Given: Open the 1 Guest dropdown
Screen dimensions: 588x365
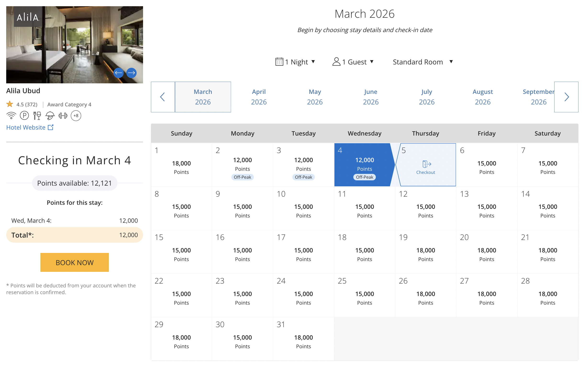Looking at the screenshot, I should pyautogui.click(x=353, y=62).
